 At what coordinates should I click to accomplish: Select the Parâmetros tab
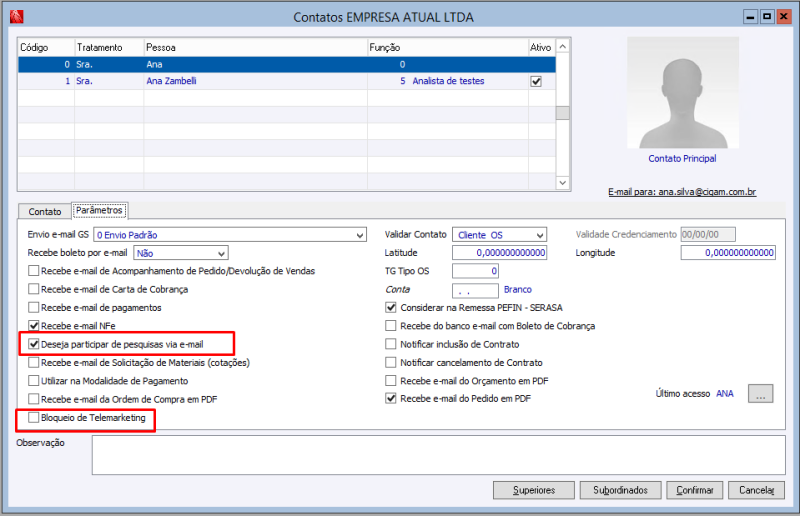tap(99, 210)
